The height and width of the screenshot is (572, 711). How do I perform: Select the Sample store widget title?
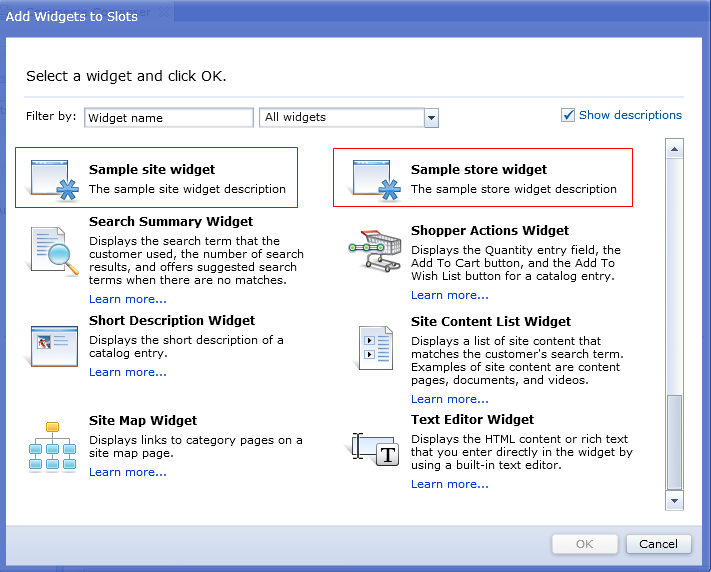(x=479, y=170)
